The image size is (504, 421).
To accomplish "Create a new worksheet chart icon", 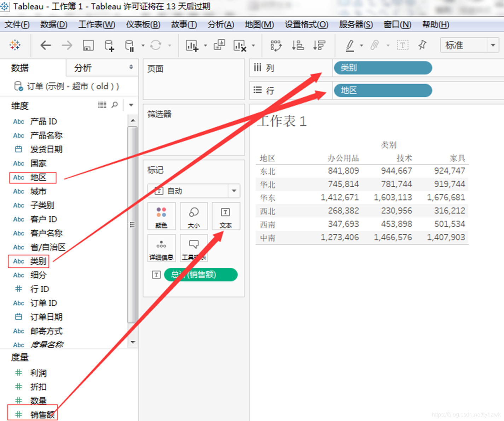I will point(192,45).
